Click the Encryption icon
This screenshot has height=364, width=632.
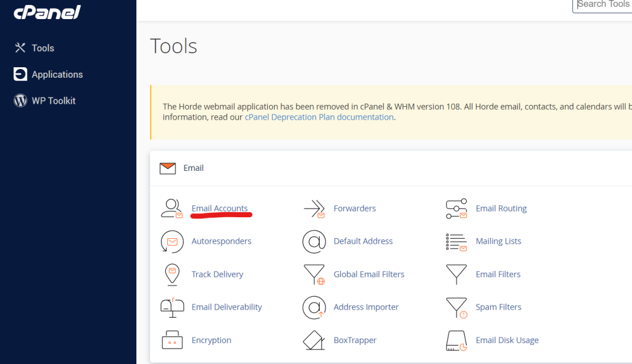(x=172, y=340)
